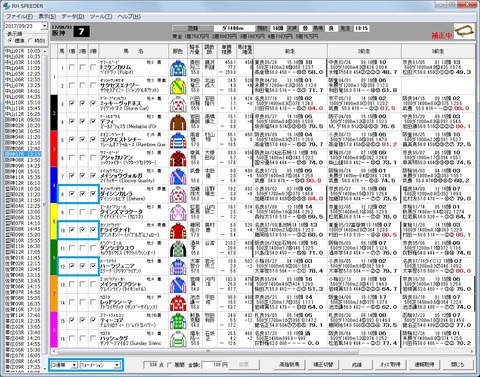Enable the 展開 checkbox in the bottom bar
This screenshot has width=480, height=377.
[170, 365]
